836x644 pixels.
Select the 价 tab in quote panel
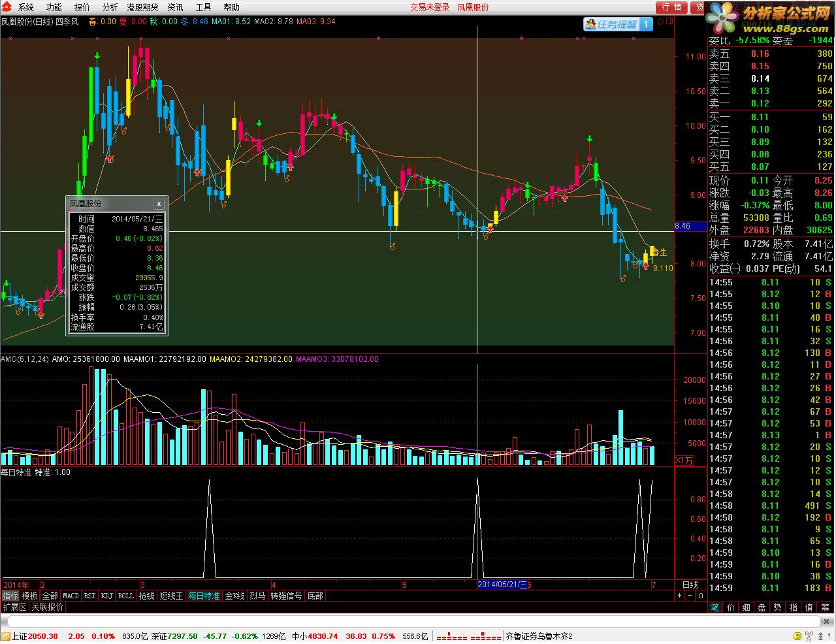coord(731,607)
